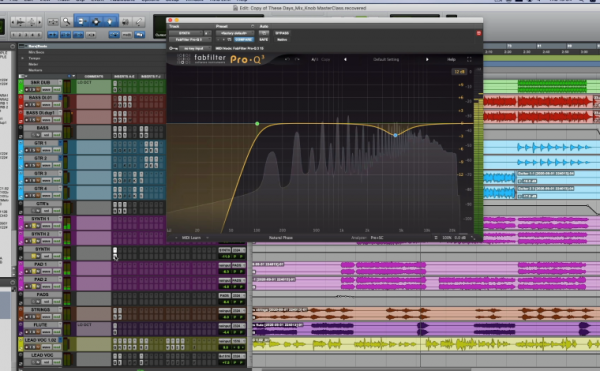Click the Bars|Beats main ruler label

coord(38,46)
